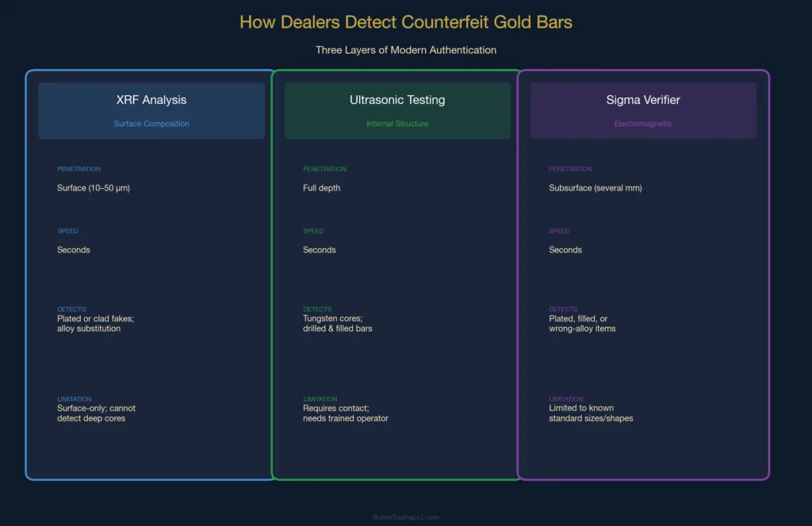Click the Full depth value text
This screenshot has width=812, height=526.
click(322, 188)
